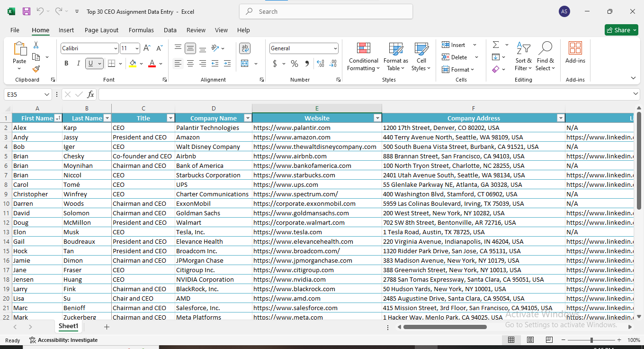Image resolution: width=644 pixels, height=349 pixels.
Task: Switch to the Page Layout tab
Action: (x=101, y=30)
